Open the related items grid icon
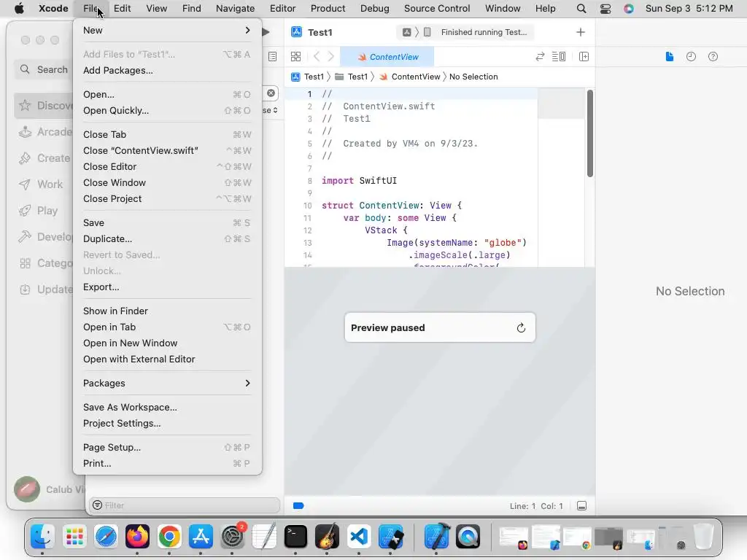Image resolution: width=747 pixels, height=560 pixels. click(x=295, y=57)
